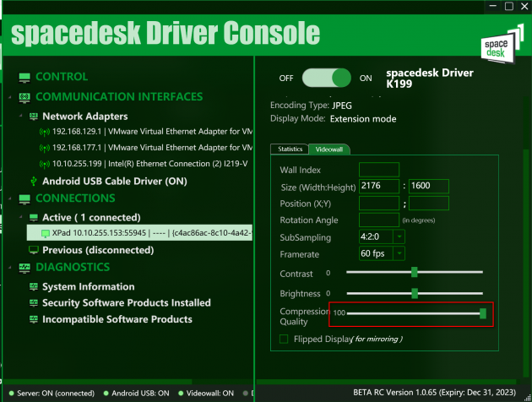Click the Android USB Cable Driver icon
The width and height of the screenshot is (532, 402).
[x=33, y=181]
